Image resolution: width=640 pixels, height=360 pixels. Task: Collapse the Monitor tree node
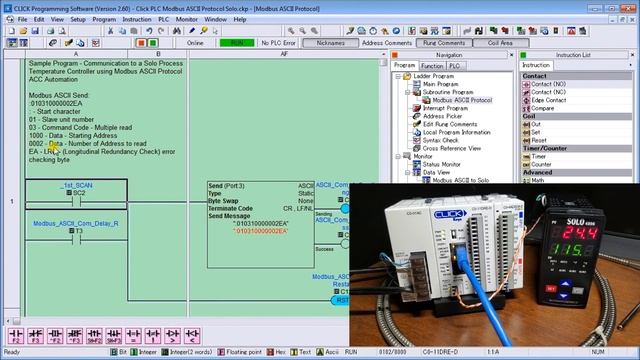click(398, 156)
